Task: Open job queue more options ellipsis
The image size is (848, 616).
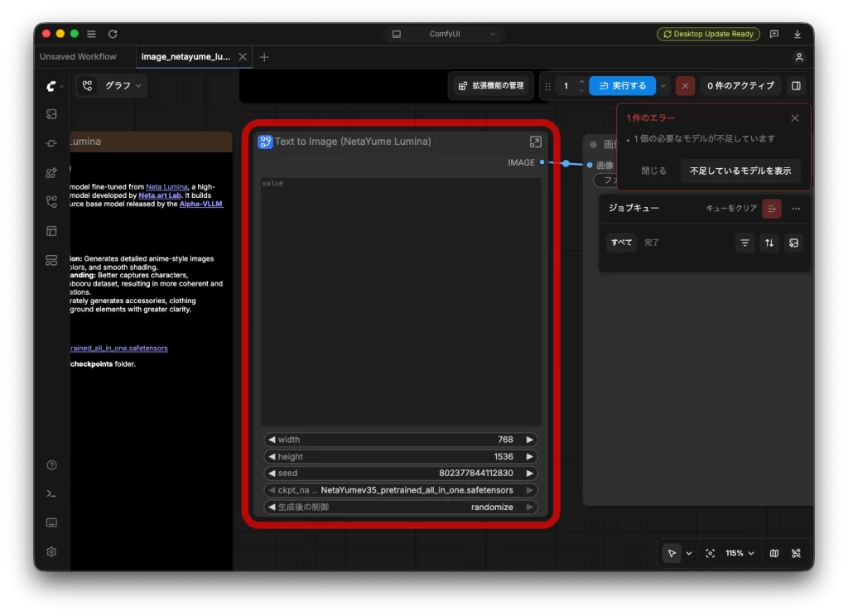Action: tap(796, 209)
